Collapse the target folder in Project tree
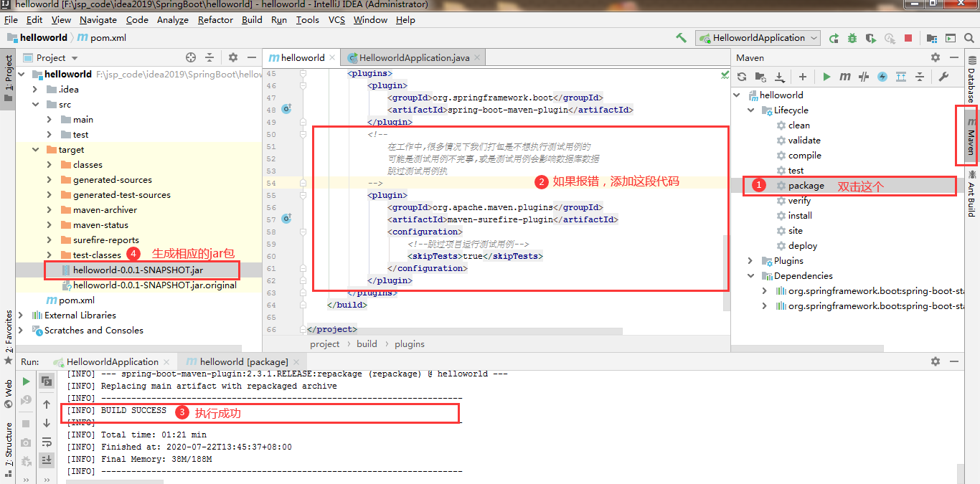 tap(34, 150)
